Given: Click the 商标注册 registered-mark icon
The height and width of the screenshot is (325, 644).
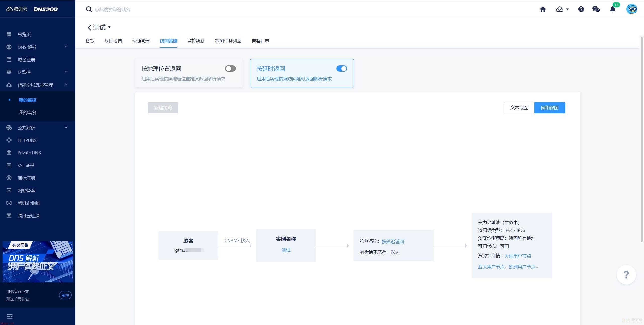Looking at the screenshot, I should point(9,178).
